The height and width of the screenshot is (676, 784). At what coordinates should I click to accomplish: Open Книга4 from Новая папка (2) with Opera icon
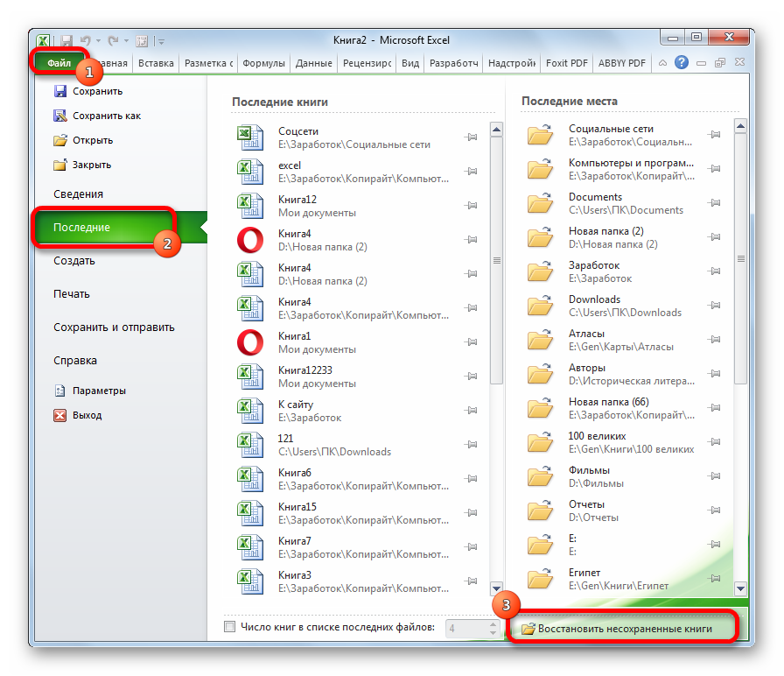[250, 240]
